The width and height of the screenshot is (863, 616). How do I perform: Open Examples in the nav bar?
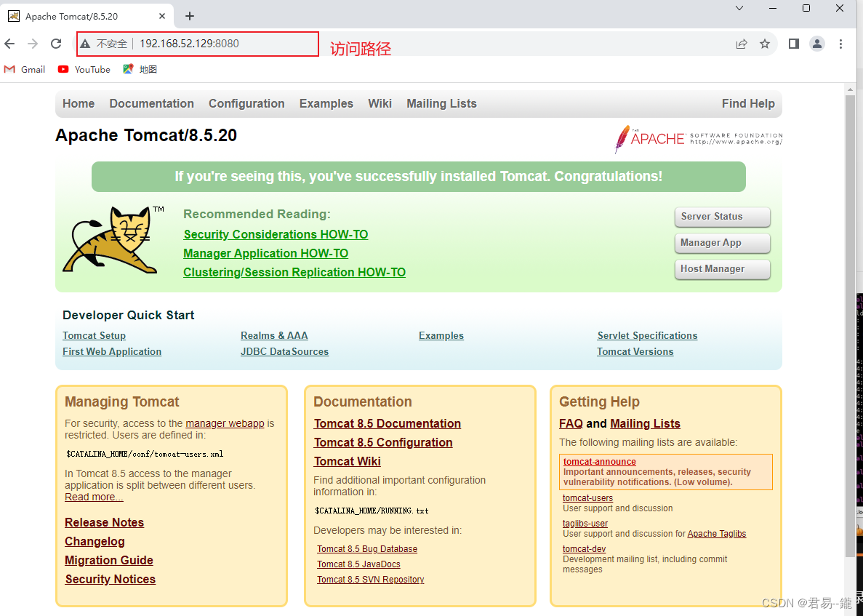(326, 103)
